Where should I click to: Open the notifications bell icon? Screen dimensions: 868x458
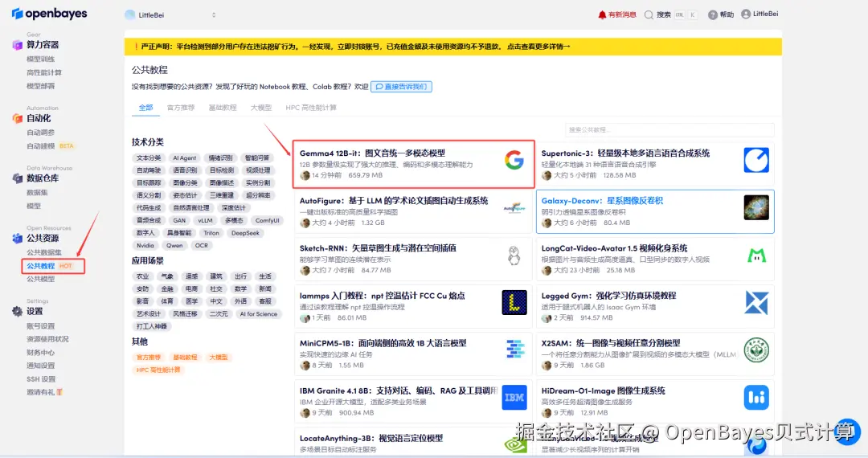pyautogui.click(x=602, y=15)
